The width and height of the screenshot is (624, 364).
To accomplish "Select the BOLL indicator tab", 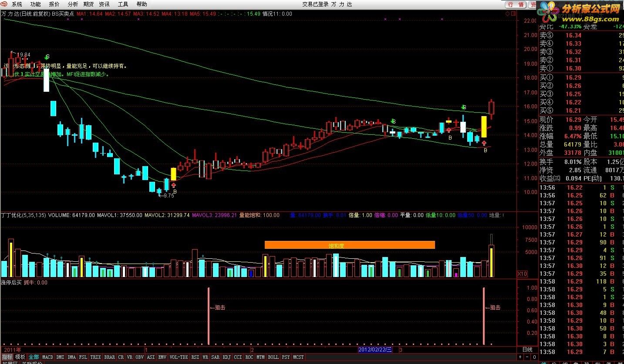I will [273, 357].
